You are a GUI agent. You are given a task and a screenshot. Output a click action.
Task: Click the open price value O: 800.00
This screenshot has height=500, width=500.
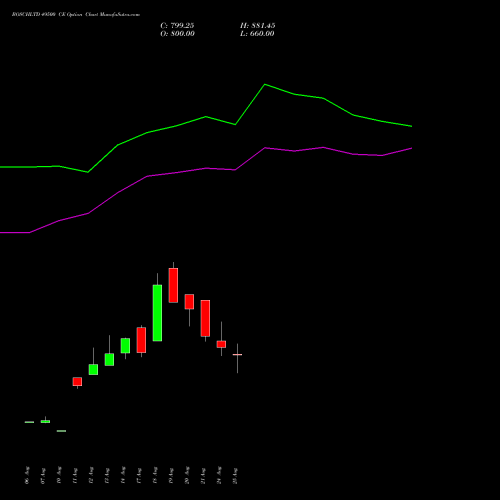177,34
